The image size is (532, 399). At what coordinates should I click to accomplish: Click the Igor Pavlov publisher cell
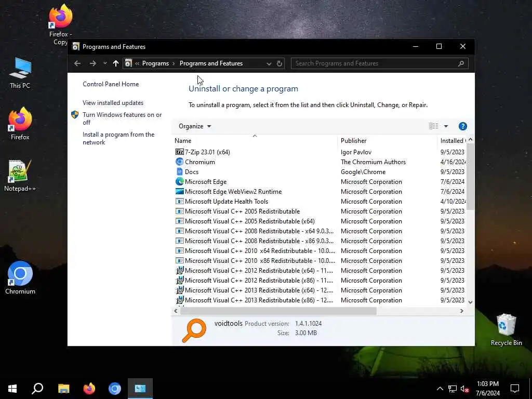click(356, 152)
